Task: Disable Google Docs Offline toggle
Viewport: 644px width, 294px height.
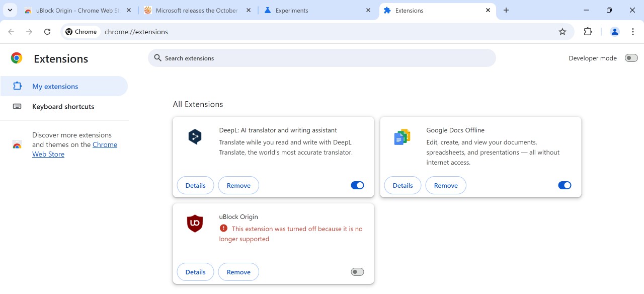Action: point(565,185)
